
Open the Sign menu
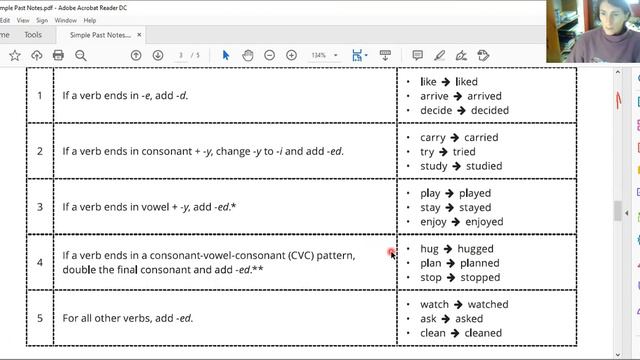click(42, 20)
